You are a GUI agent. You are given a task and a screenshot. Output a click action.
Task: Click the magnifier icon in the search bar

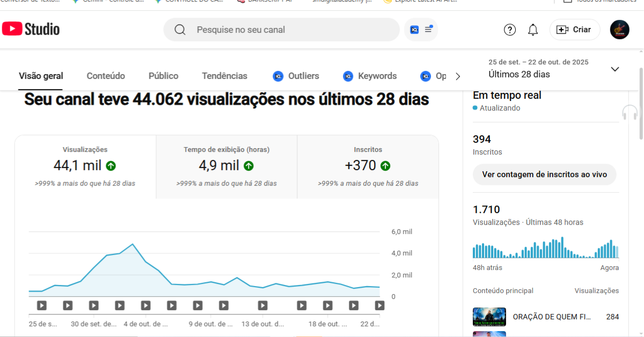(180, 30)
